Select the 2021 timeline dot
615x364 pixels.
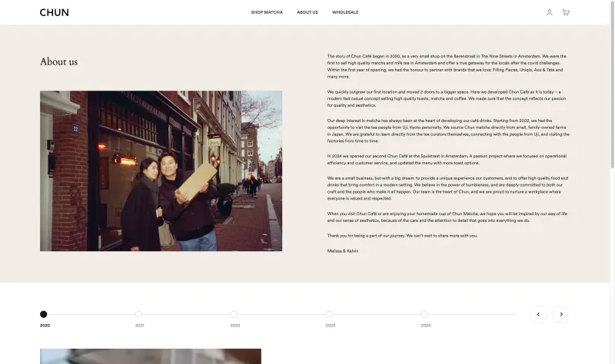coord(138,314)
